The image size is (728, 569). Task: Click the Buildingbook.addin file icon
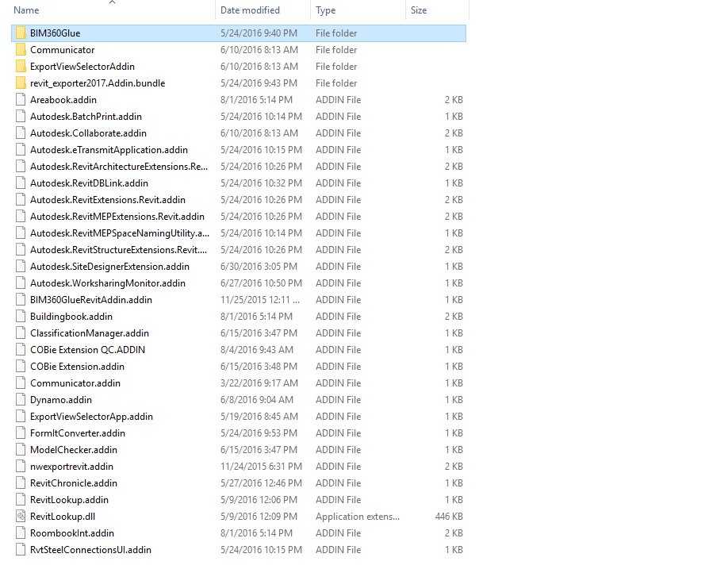[21, 317]
